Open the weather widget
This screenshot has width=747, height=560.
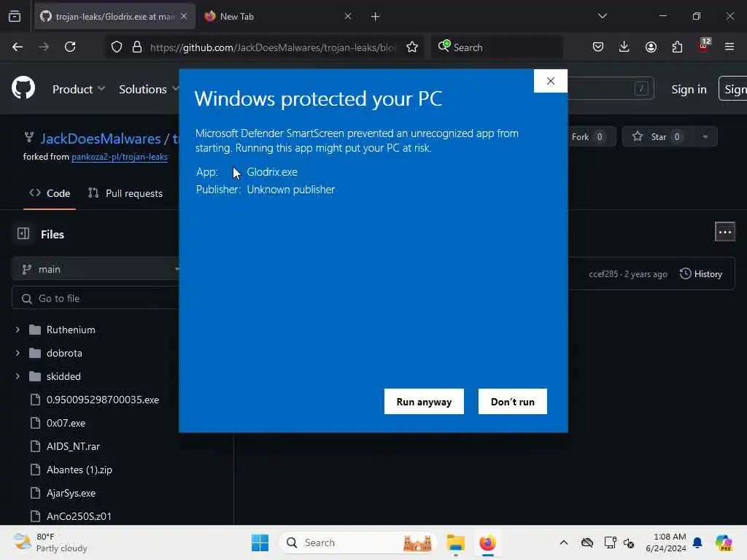point(50,542)
